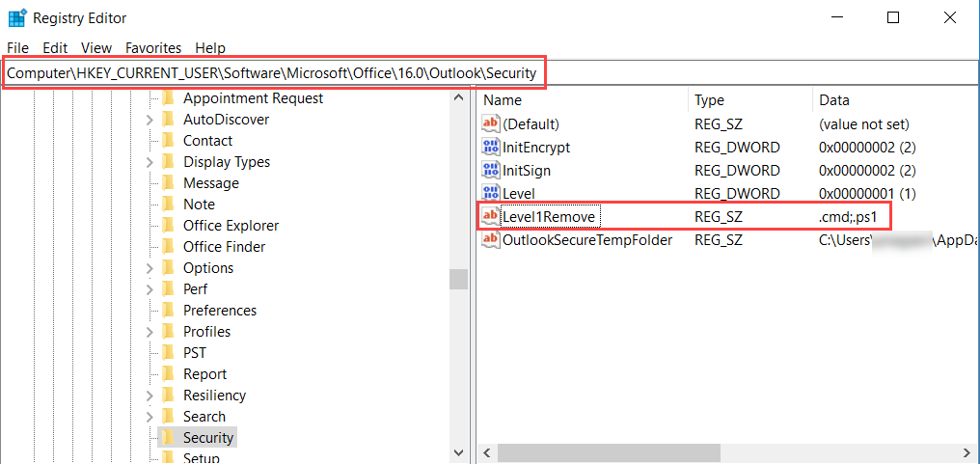The width and height of the screenshot is (980, 464).
Task: Click the (value not set) data cell
Action: click(x=863, y=123)
